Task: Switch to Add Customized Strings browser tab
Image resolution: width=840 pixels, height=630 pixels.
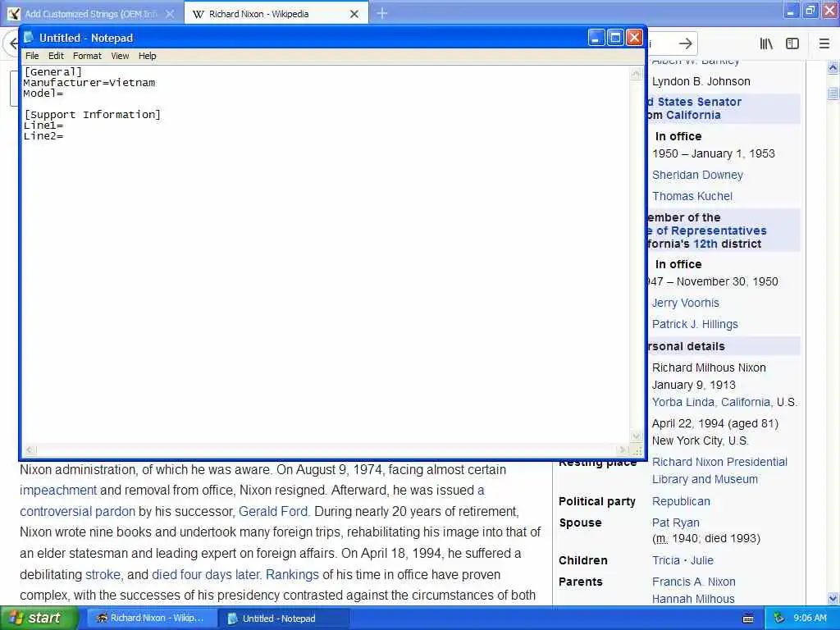Action: click(x=91, y=14)
